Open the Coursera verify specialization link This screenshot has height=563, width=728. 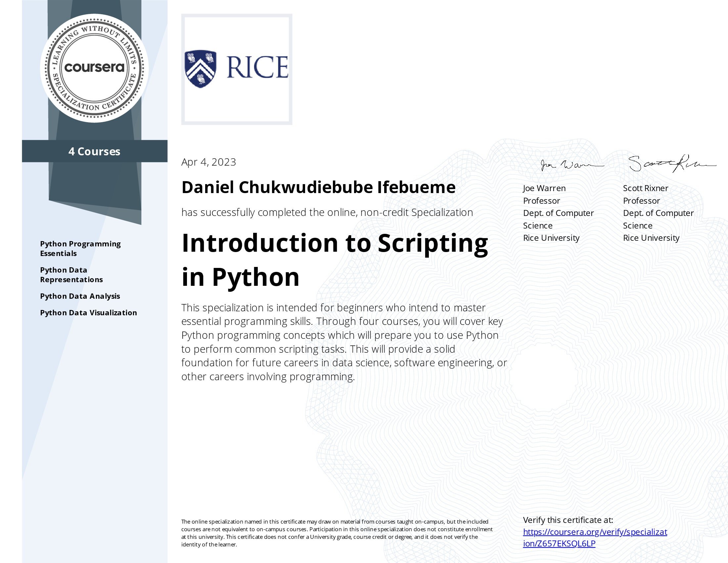click(595, 532)
